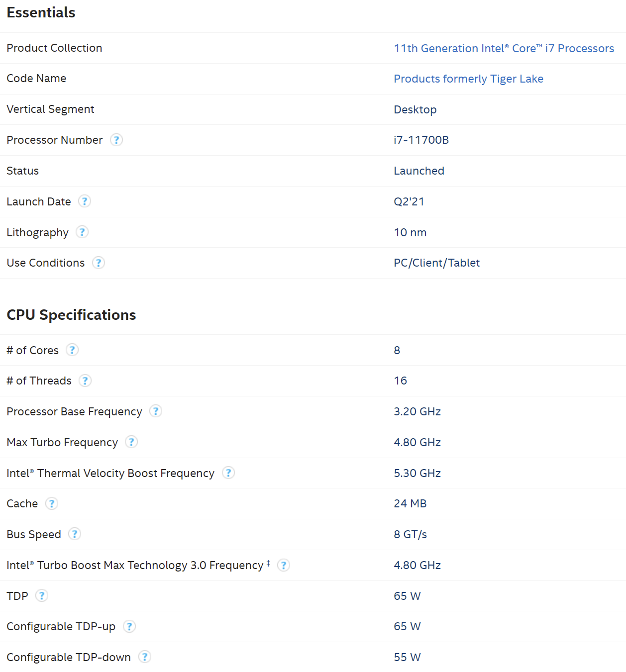626x672 pixels.
Task: Click the Processor Base Frequency help icon
Action: coord(155,411)
